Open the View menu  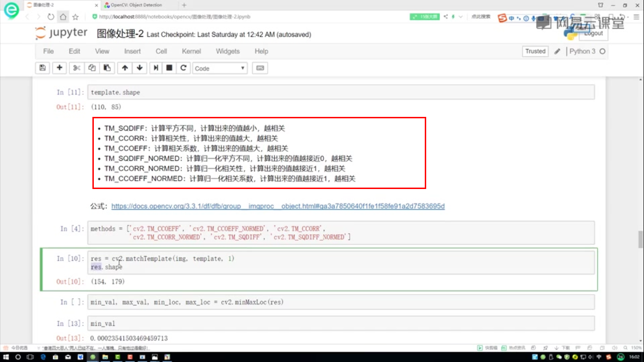click(102, 51)
